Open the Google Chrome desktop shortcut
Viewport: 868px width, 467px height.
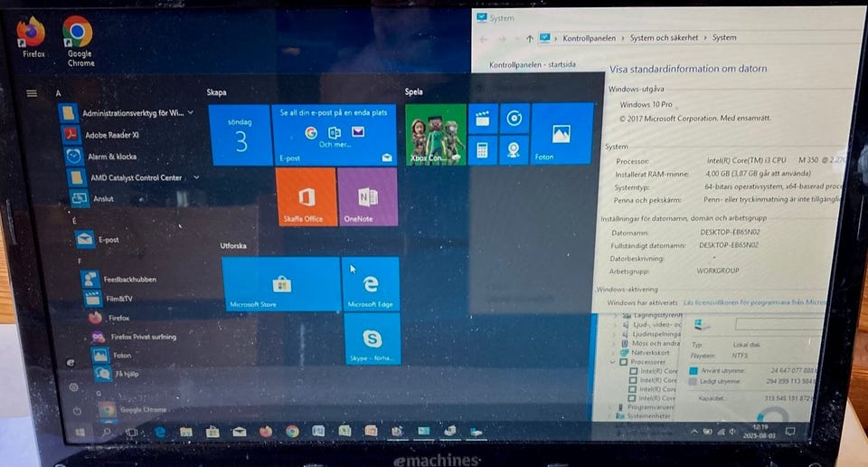[80, 42]
